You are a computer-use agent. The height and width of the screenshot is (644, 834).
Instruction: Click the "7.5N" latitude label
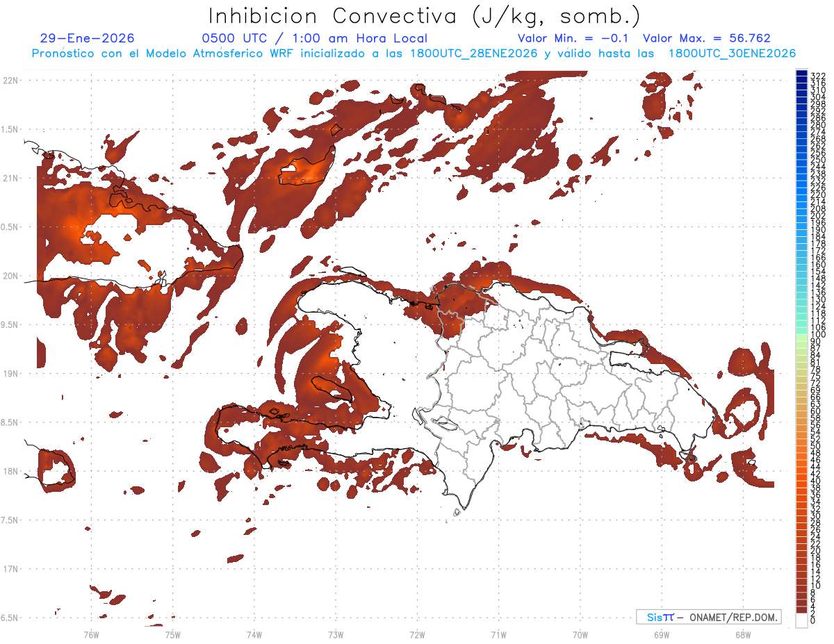10,520
